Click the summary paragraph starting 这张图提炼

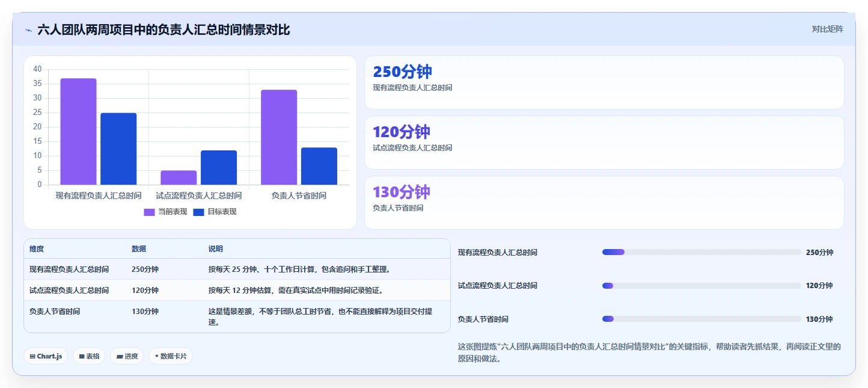click(x=649, y=353)
